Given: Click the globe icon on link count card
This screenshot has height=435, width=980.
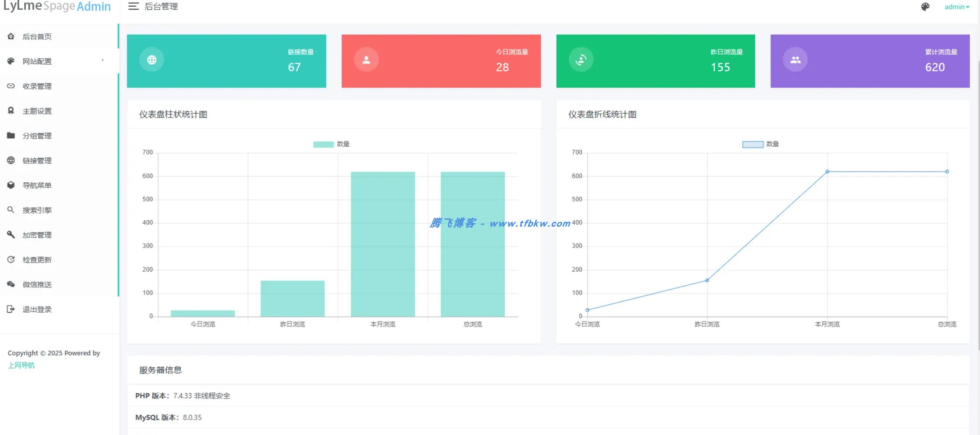Looking at the screenshot, I should [x=152, y=59].
